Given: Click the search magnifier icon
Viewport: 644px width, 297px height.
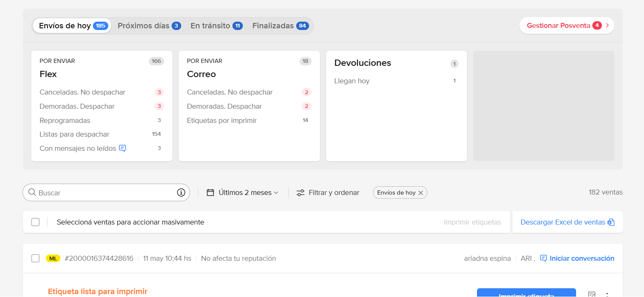Looking at the screenshot, I should coord(32,192).
